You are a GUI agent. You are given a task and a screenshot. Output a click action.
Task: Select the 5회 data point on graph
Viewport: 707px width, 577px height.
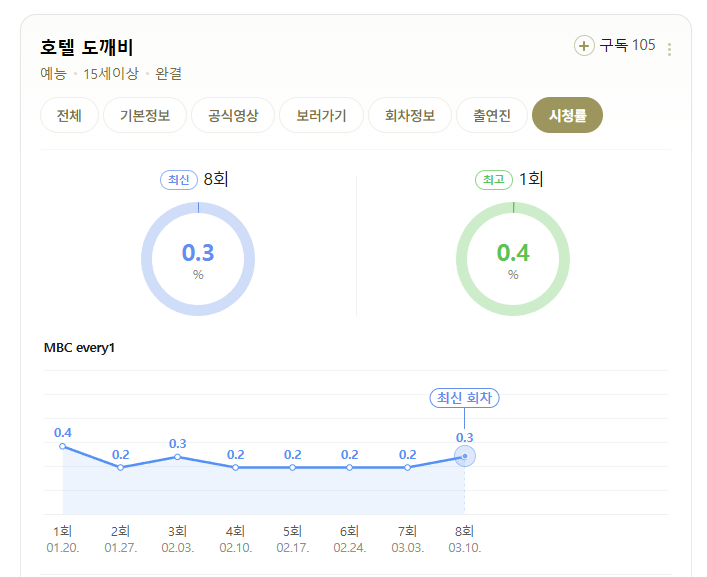click(293, 467)
